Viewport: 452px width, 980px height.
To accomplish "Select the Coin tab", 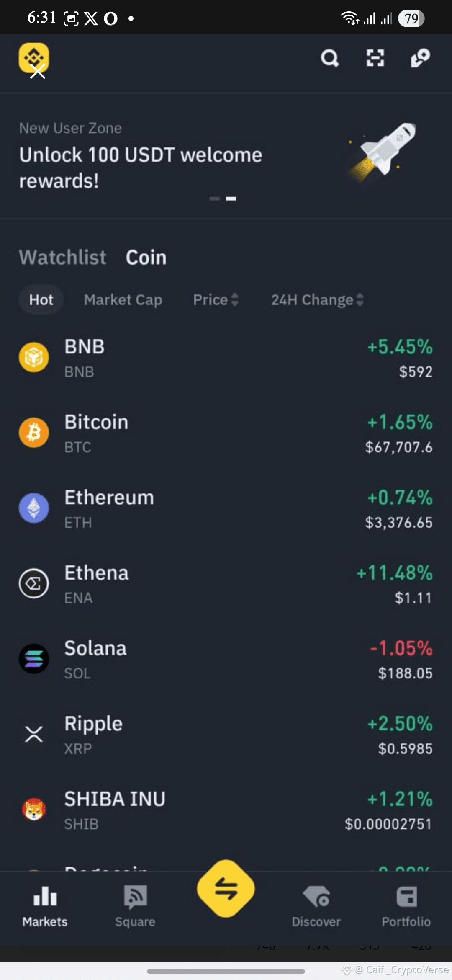I will point(146,257).
